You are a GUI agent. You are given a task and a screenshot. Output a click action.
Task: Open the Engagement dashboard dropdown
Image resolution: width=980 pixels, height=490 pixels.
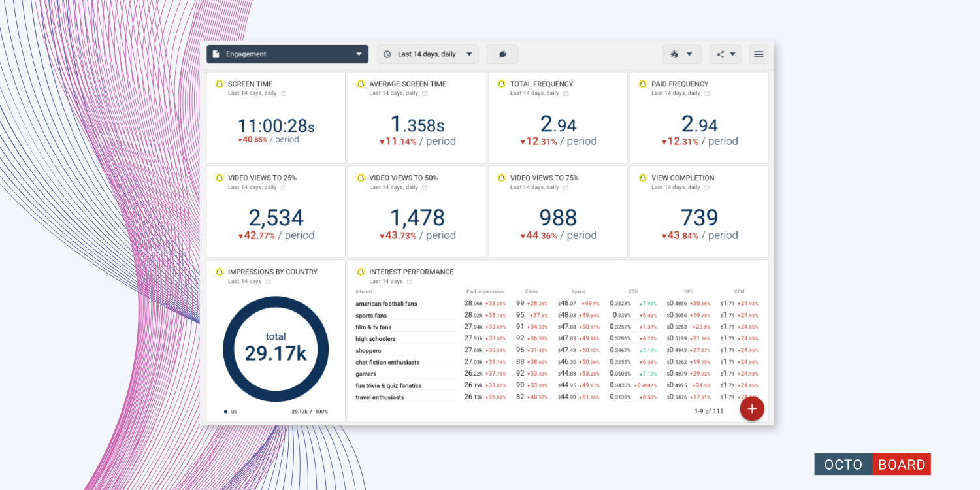tap(287, 54)
